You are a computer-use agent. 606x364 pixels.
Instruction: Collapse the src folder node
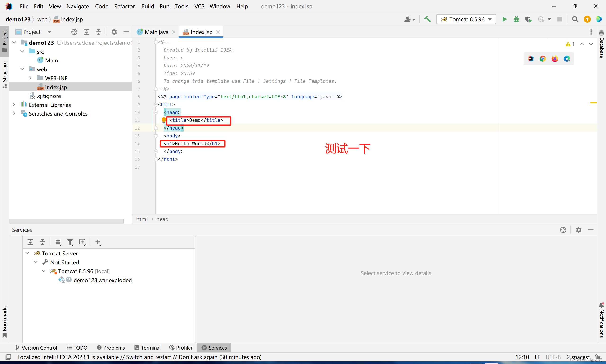[x=22, y=51]
